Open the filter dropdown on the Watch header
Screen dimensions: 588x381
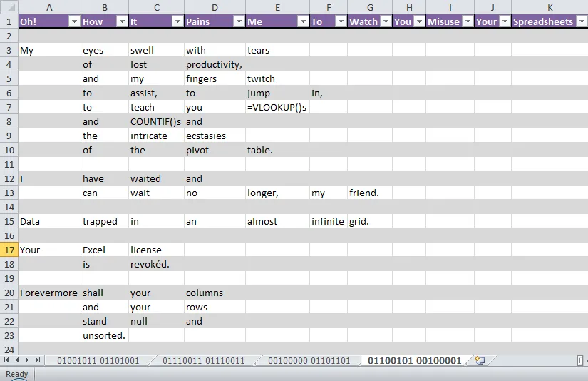(386, 21)
